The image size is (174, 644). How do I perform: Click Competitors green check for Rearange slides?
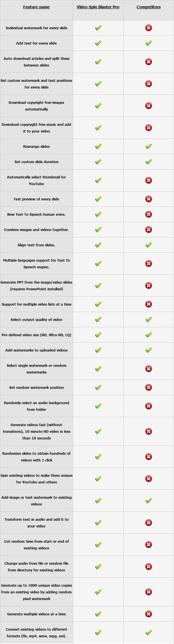[x=149, y=146]
